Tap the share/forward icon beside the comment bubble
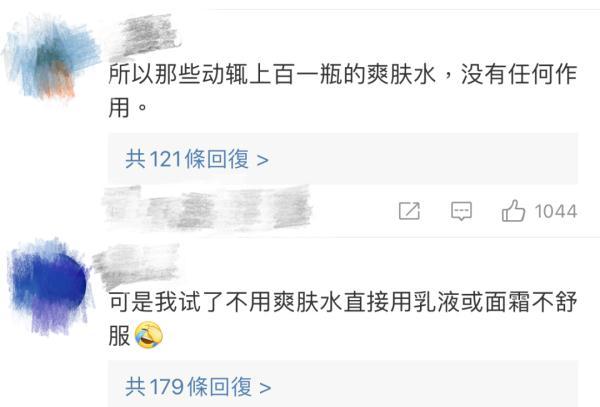600x407 pixels. click(409, 211)
